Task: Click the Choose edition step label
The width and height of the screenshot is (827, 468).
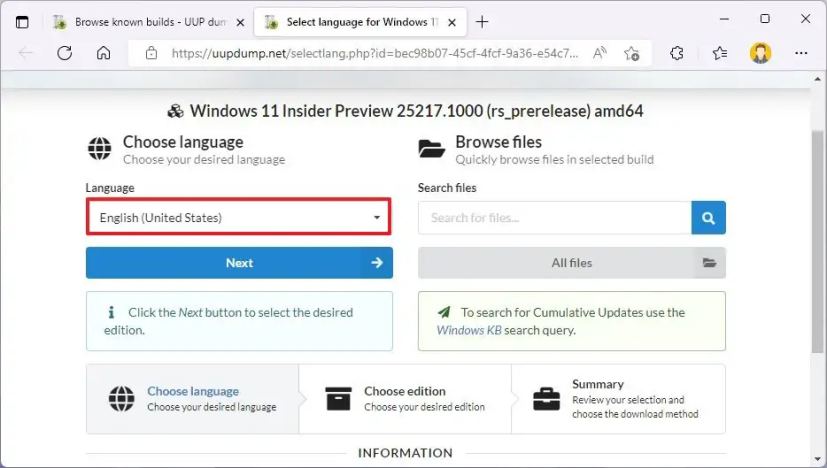Action: (x=405, y=391)
